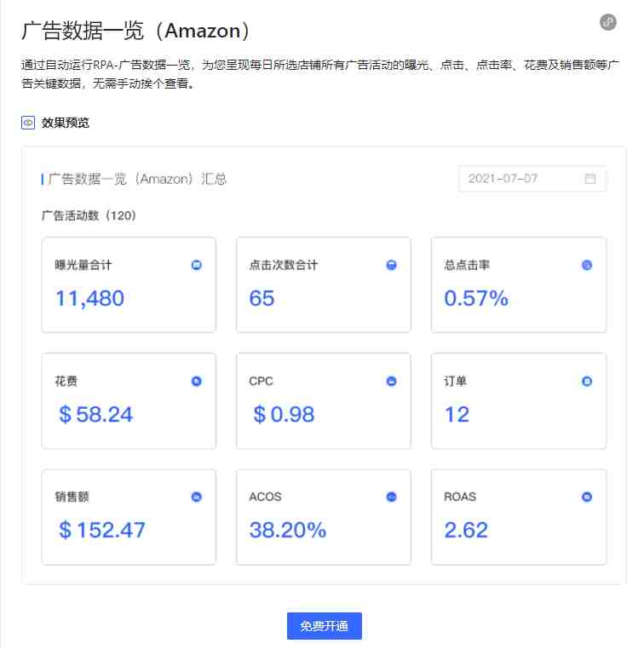Click the info icon on 花费 card
Screen dimensions: 644x649
[197, 382]
